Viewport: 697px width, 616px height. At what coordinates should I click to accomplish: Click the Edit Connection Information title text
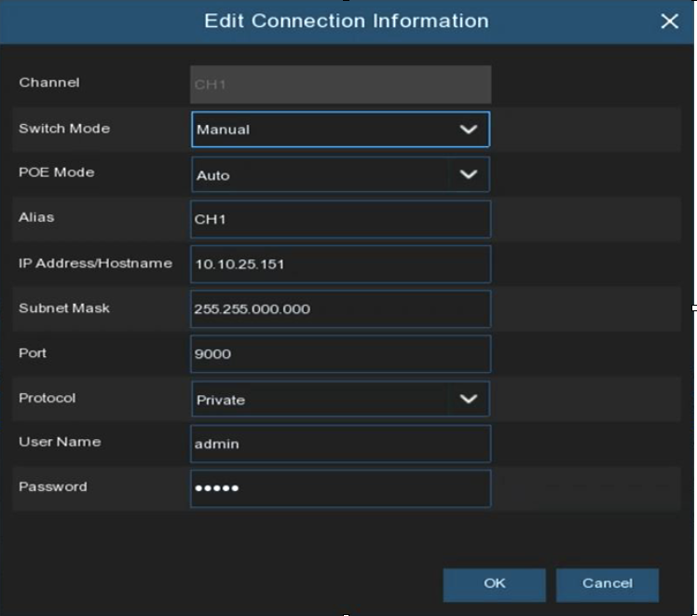coord(346,21)
